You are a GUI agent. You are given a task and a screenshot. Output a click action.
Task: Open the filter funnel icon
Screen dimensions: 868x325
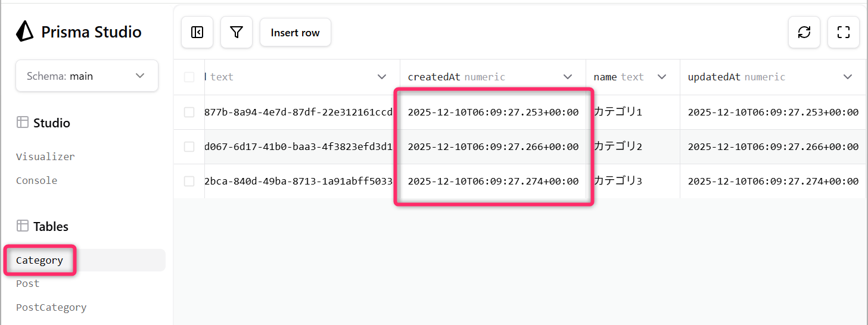(x=237, y=32)
